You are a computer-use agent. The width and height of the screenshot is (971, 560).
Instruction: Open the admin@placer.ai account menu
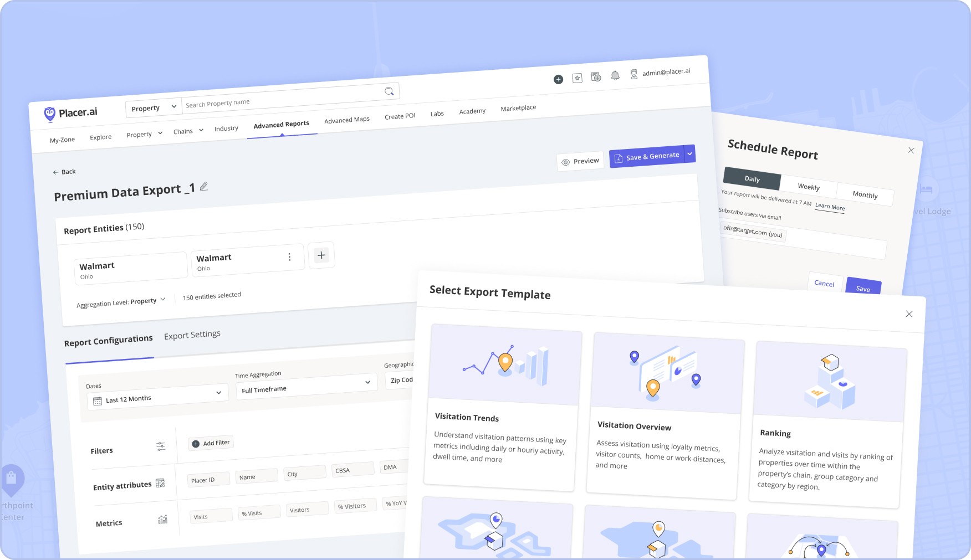[660, 73]
